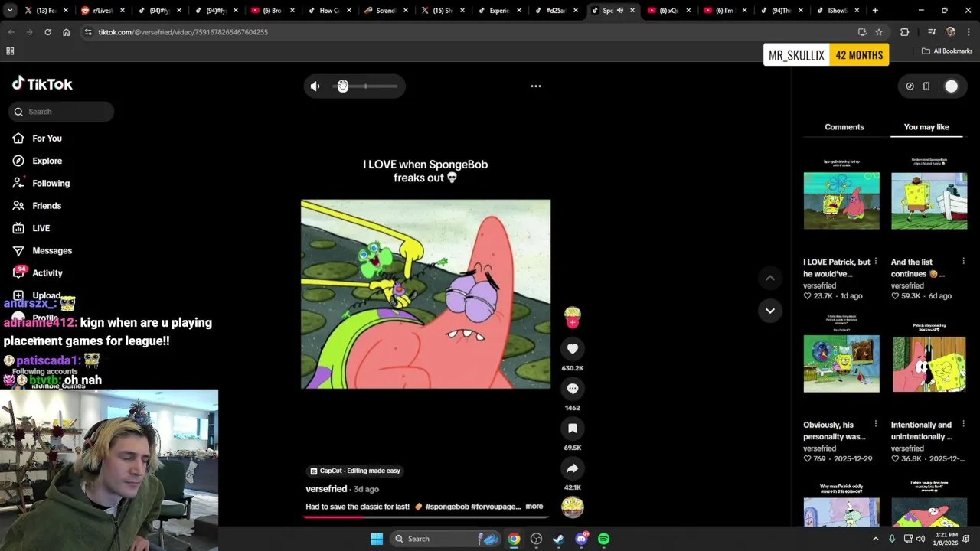Image resolution: width=980 pixels, height=551 pixels.
Task: Open All Bookmarks folder
Action: pos(947,51)
